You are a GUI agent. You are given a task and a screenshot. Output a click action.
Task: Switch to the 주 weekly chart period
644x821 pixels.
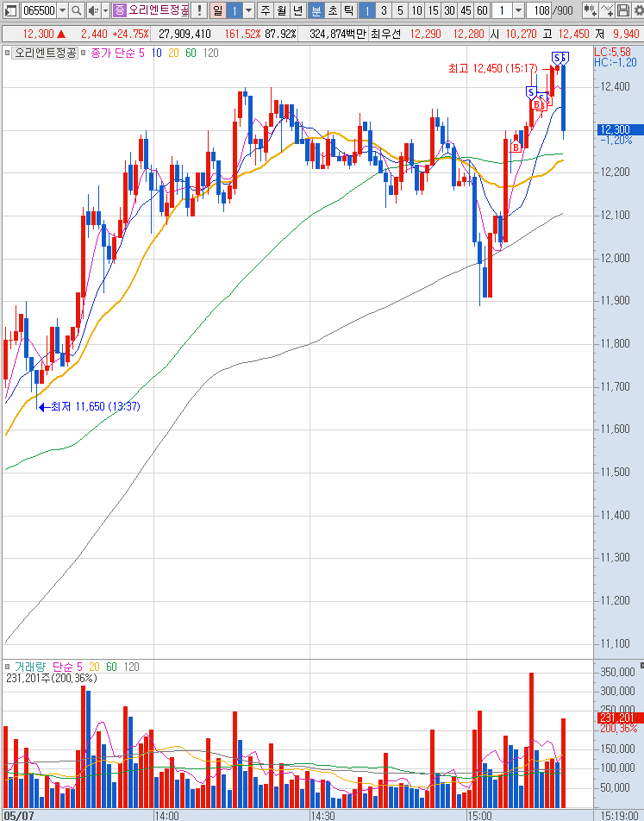click(266, 10)
